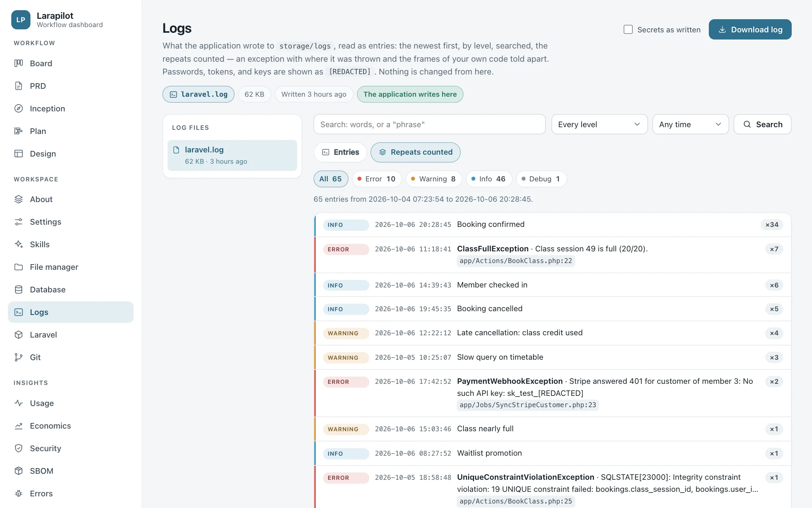Open the Any time dropdown
The height and width of the screenshot is (508, 812).
pos(690,124)
